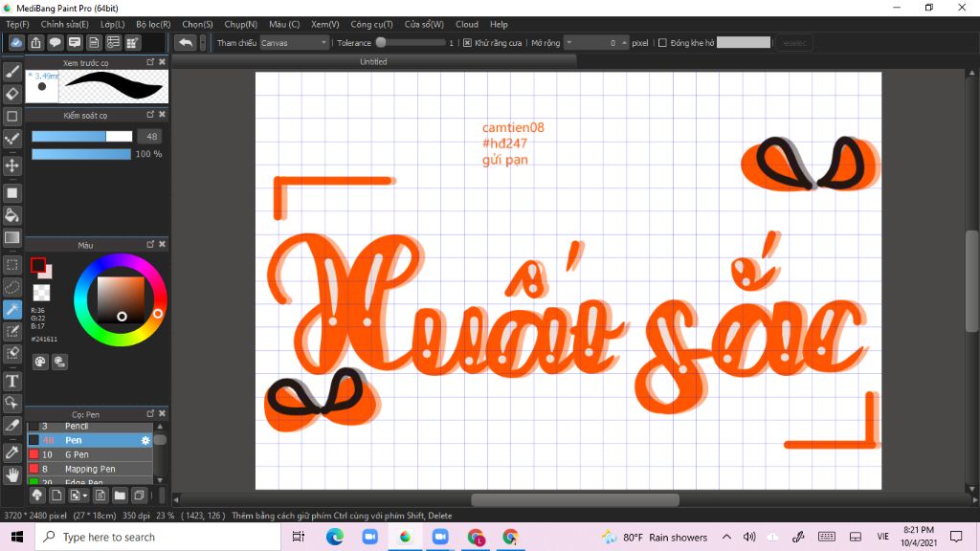Close the Kiểm soát cọ panel

click(x=163, y=115)
